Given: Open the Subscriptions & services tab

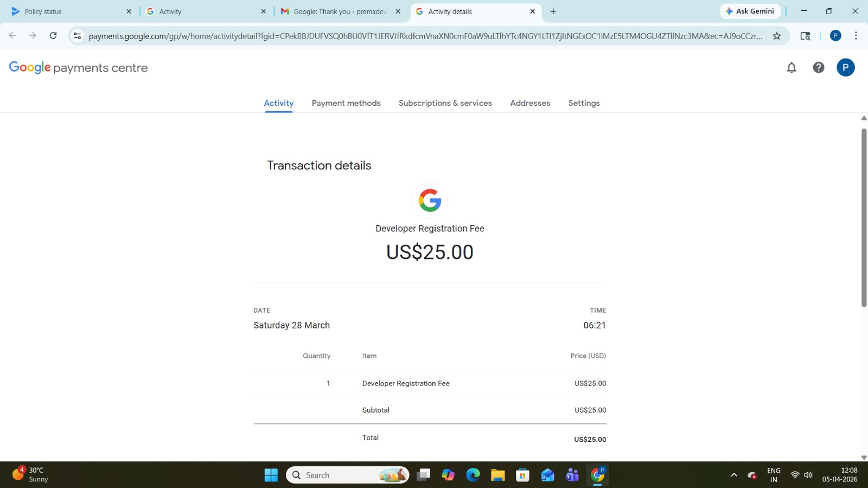Looking at the screenshot, I should [445, 103].
